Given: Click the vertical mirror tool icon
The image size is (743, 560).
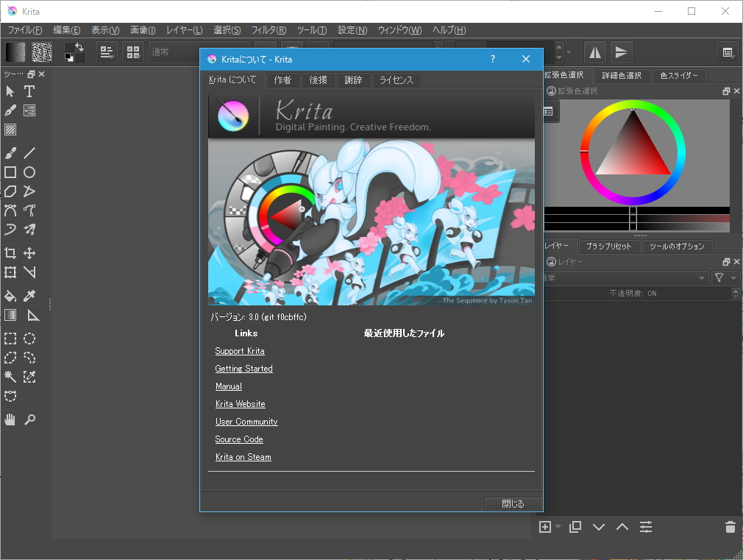Looking at the screenshot, I should pos(621,52).
